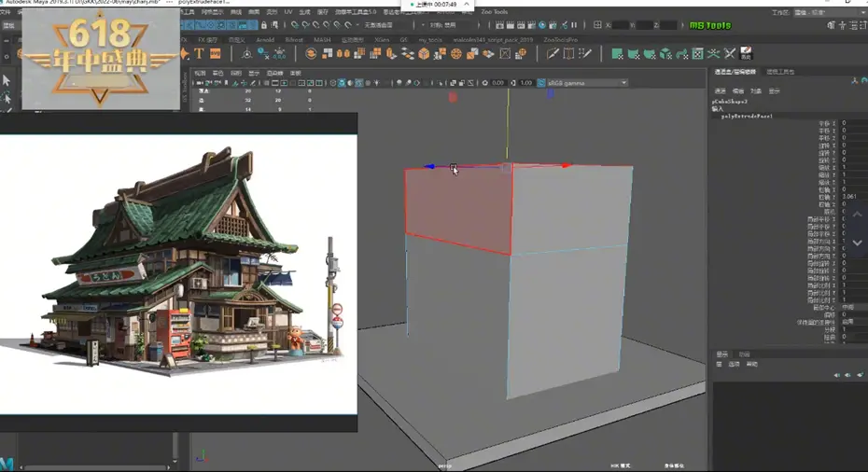The width and height of the screenshot is (868, 472).
Task: Click the blue arrow manipulator handle
Action: (429, 166)
